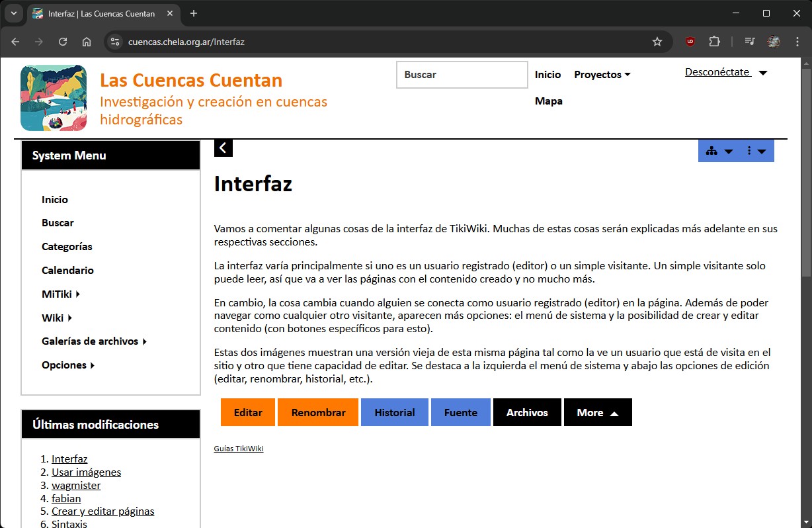The height and width of the screenshot is (528, 812).
Task: View site information icon in address bar
Action: (115, 42)
